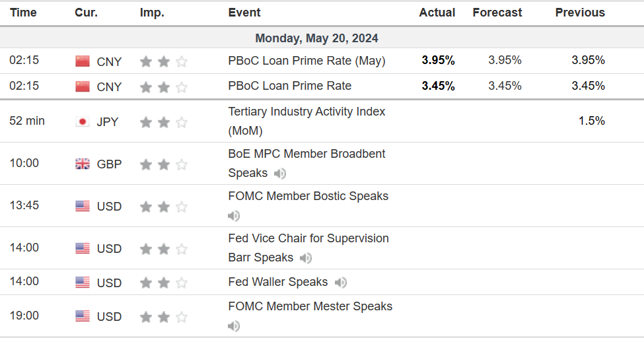Click China flag in Loan Prime Rate (May) row
This screenshot has width=644, height=340.
coord(83,61)
